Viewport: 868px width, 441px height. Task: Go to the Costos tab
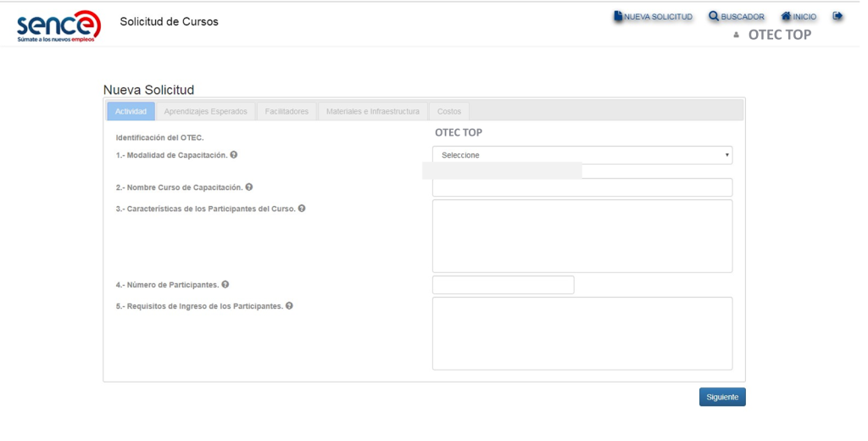tap(449, 111)
